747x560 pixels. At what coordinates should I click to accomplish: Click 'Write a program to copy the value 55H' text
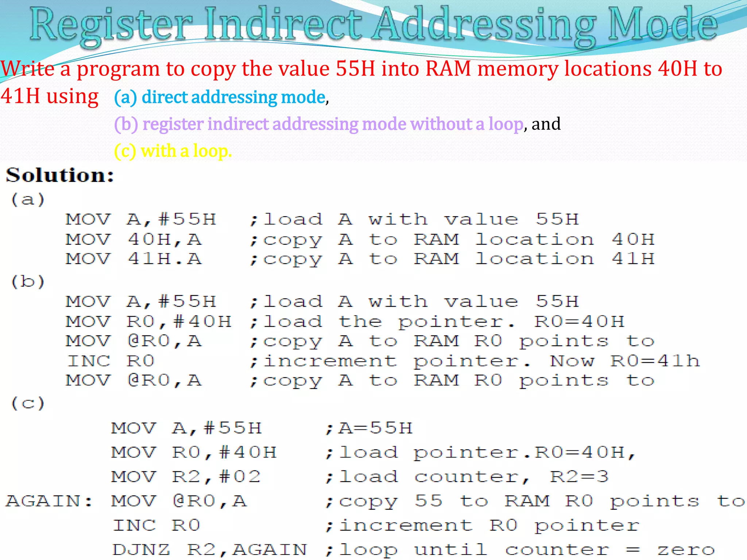tap(187, 69)
